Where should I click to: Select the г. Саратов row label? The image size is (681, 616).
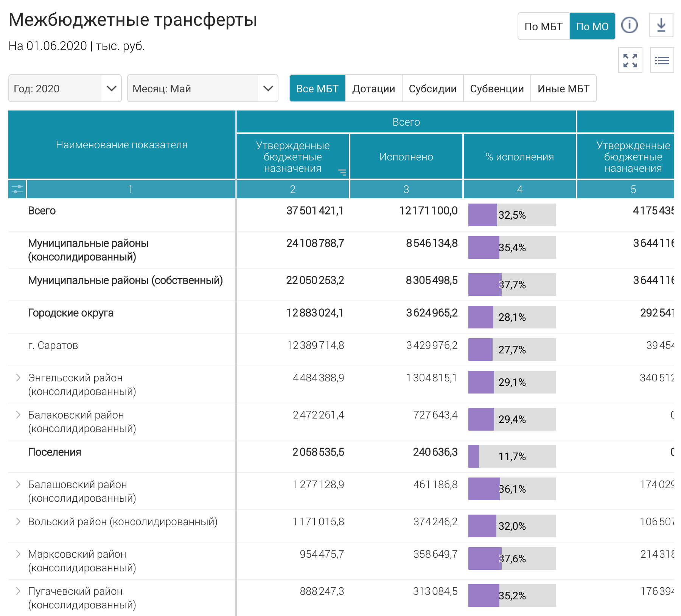coord(53,345)
